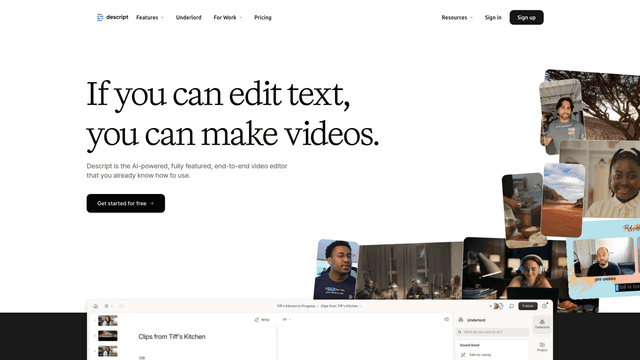Go to the Pricing page
The image size is (640, 360).
pyautogui.click(x=263, y=18)
